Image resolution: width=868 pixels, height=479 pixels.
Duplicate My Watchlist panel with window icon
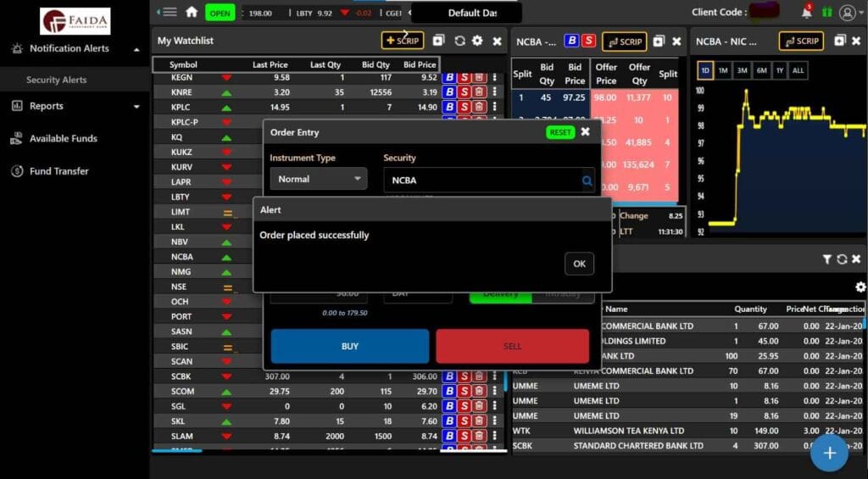438,41
